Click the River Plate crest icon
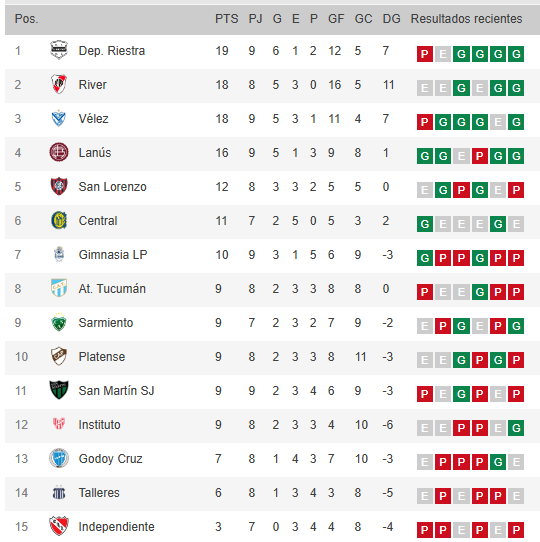This screenshot has height=542, width=540. (59, 84)
